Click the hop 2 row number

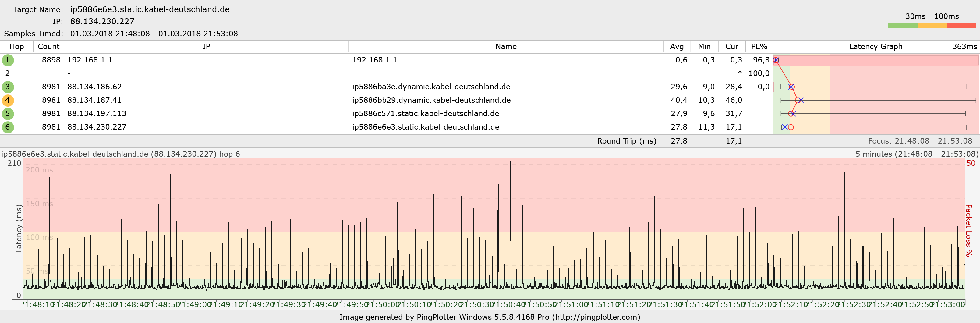point(8,73)
